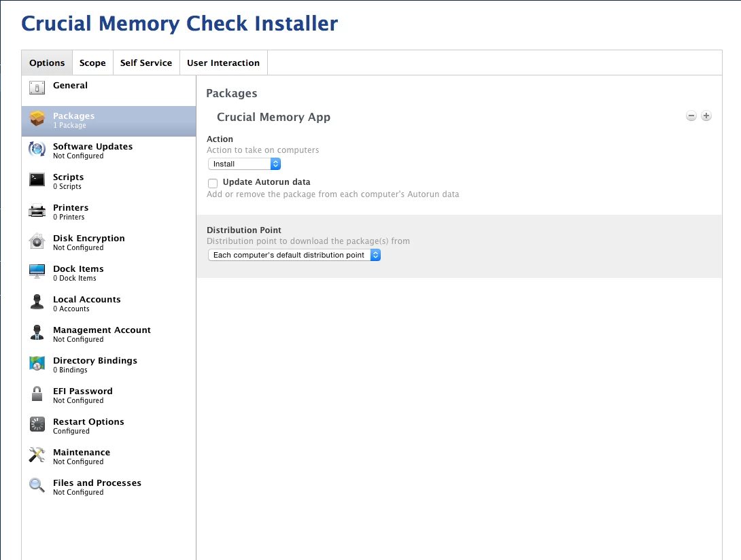This screenshot has height=560, width=741.
Task: Click the Restart Options spinner icon
Action: (37, 424)
